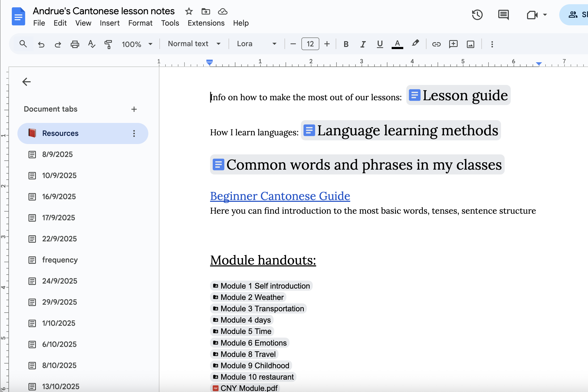Click the spell check icon
588x392 pixels.
[x=91, y=44]
